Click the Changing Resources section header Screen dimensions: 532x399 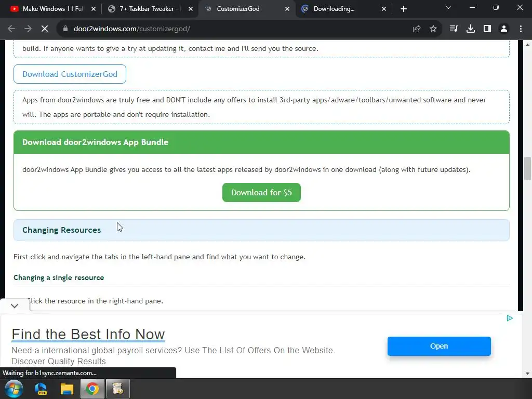(x=261, y=230)
